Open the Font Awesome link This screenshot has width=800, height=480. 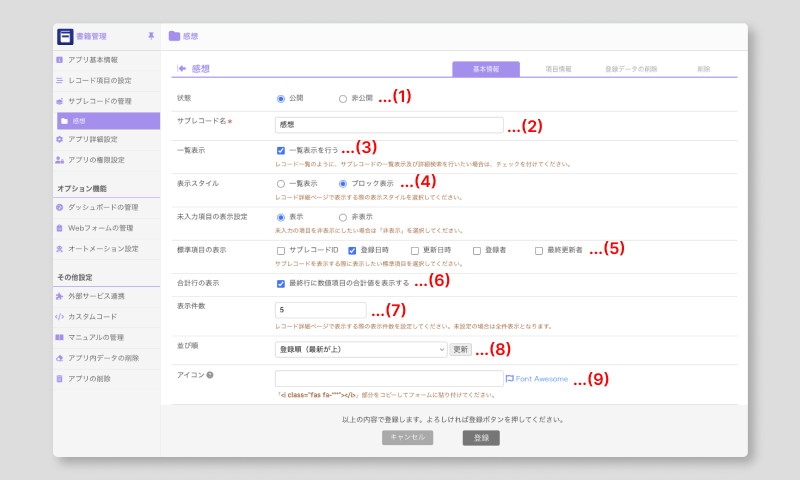537,378
